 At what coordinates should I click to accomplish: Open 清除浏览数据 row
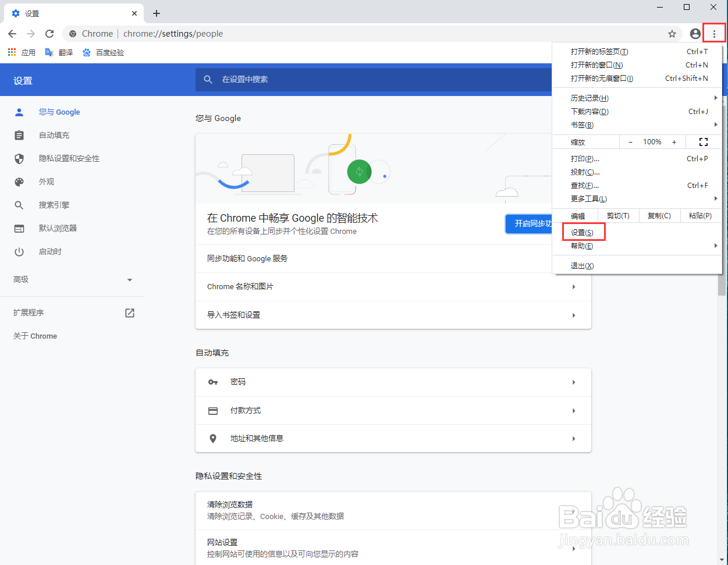coord(393,510)
